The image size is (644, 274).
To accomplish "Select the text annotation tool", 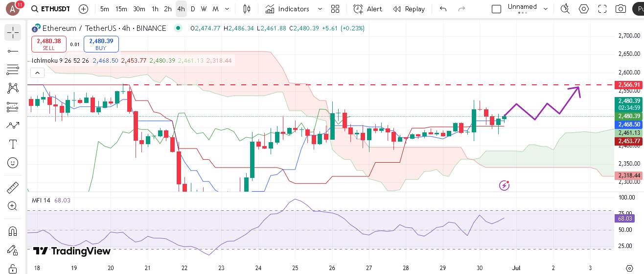I will pyautogui.click(x=13, y=144).
